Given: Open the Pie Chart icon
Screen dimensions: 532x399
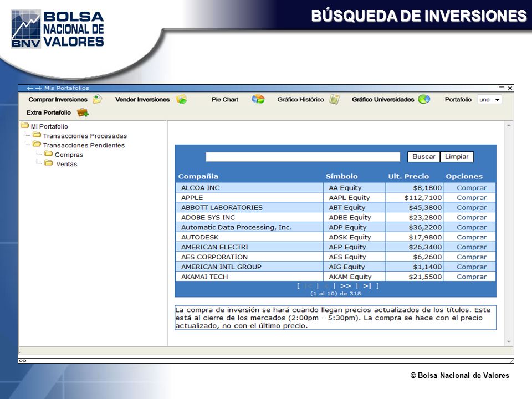Looking at the screenshot, I should tap(258, 99).
